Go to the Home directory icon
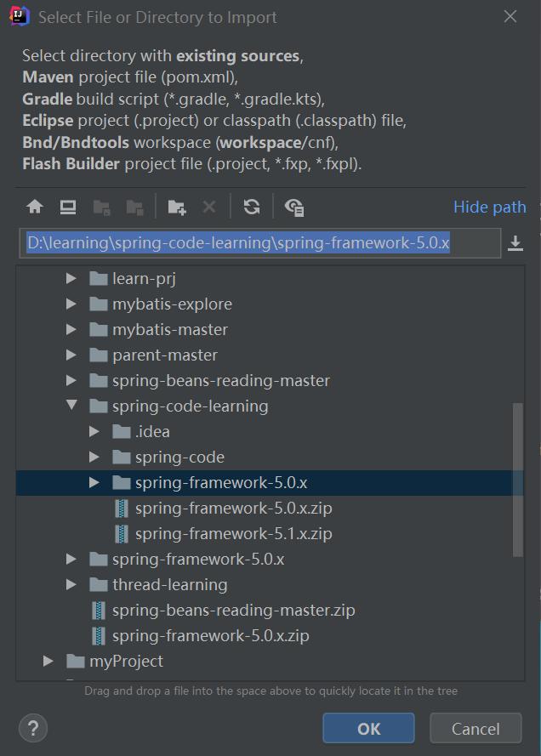This screenshot has height=756, width=541. coord(35,207)
